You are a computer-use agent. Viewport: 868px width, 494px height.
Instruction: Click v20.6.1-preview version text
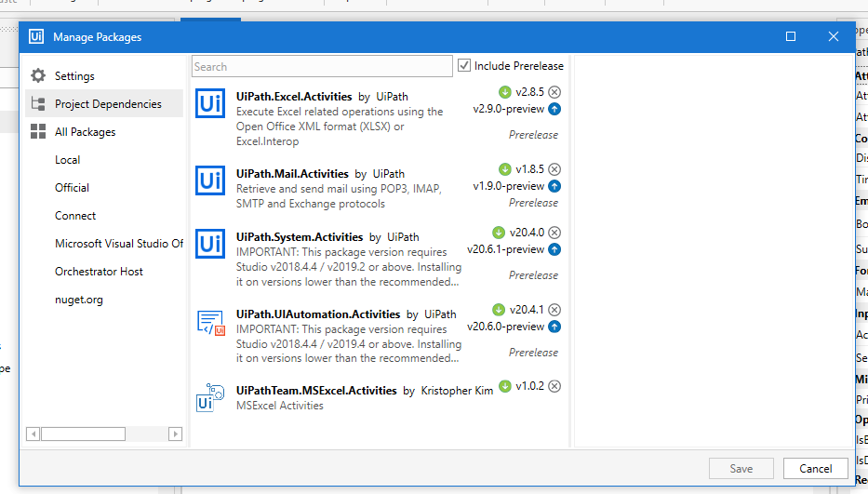tap(506, 249)
